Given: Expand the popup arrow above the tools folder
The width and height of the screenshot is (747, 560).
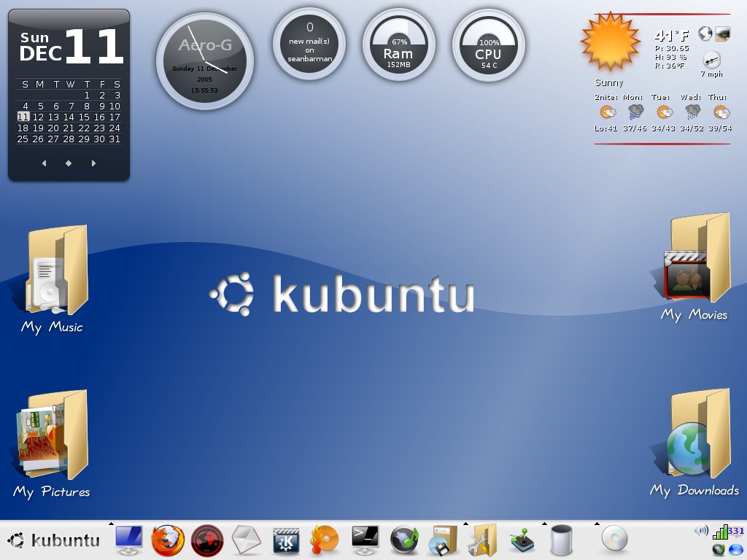Looking at the screenshot, I should (x=466, y=524).
